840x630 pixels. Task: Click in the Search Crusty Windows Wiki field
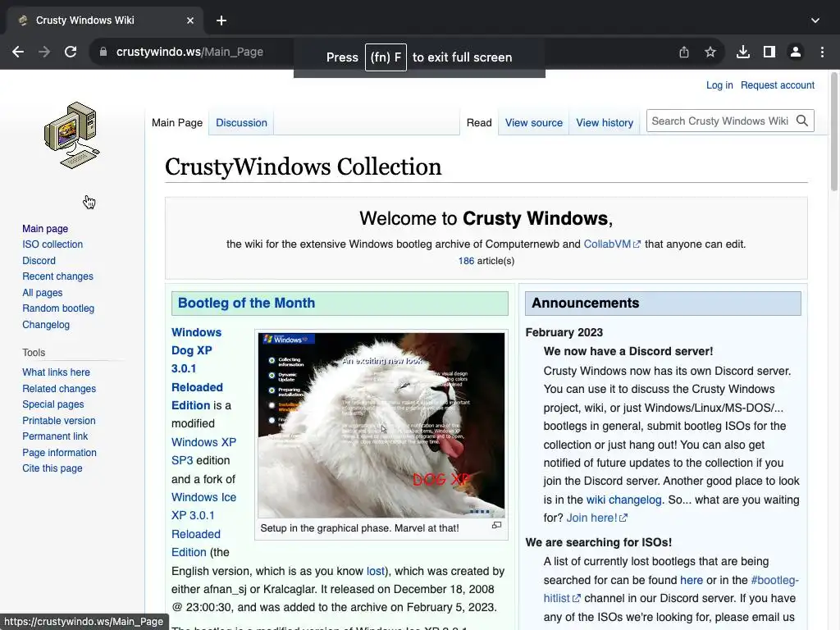[719, 121]
